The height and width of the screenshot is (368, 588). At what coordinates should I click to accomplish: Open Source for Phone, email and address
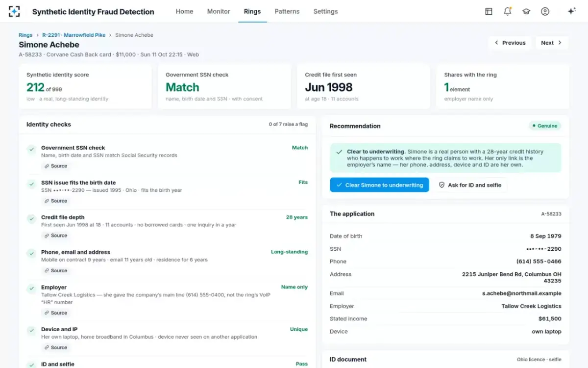click(55, 270)
